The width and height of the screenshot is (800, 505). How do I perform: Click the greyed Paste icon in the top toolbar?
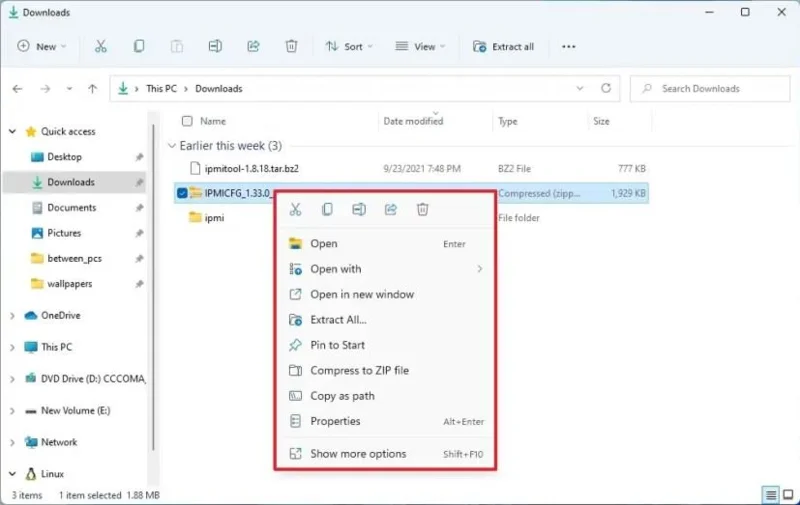tap(177, 46)
